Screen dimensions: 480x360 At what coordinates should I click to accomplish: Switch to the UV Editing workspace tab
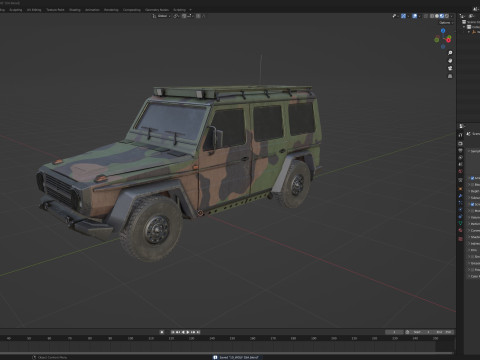[34, 10]
